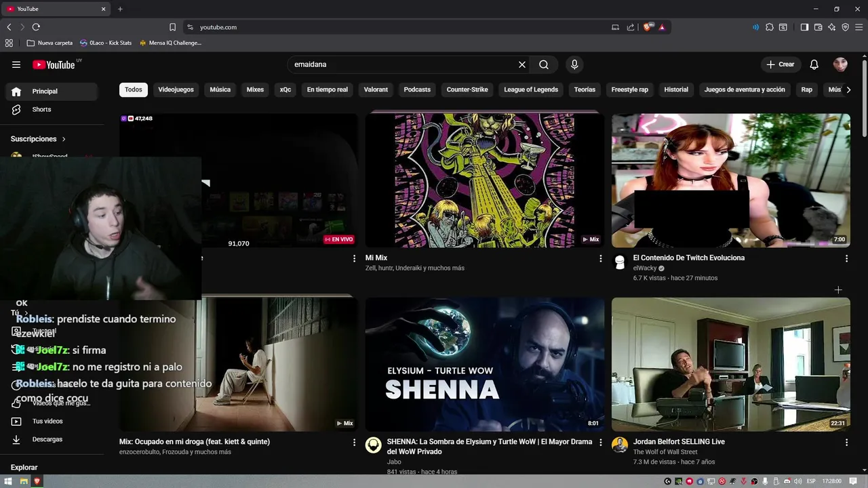The height and width of the screenshot is (488, 868).
Task: Open Brave Rewards triangle icon
Action: [662, 27]
